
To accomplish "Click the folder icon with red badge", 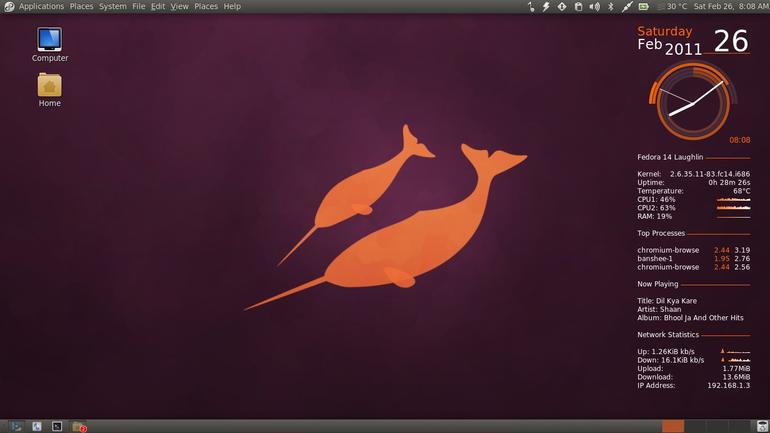I will 79,426.
